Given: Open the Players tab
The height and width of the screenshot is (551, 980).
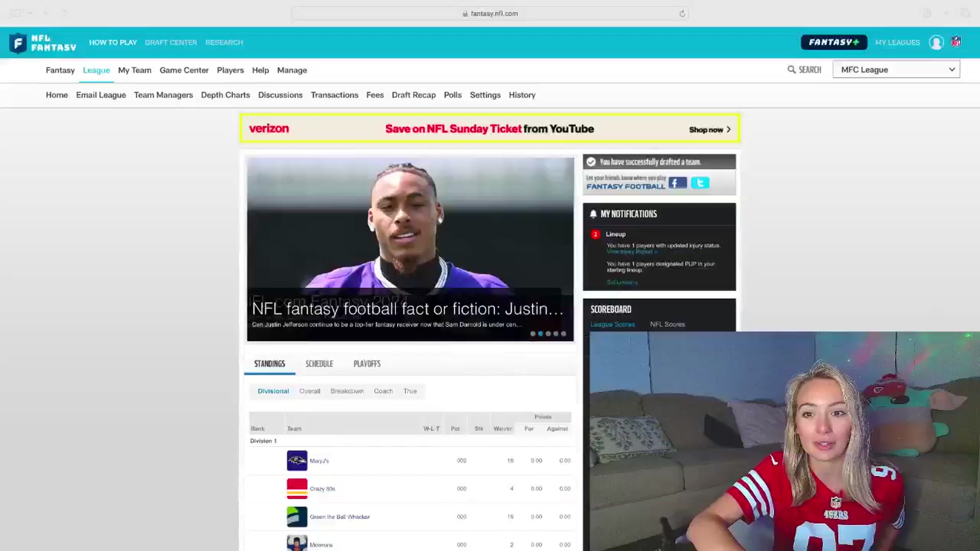Looking at the screenshot, I should click(230, 70).
